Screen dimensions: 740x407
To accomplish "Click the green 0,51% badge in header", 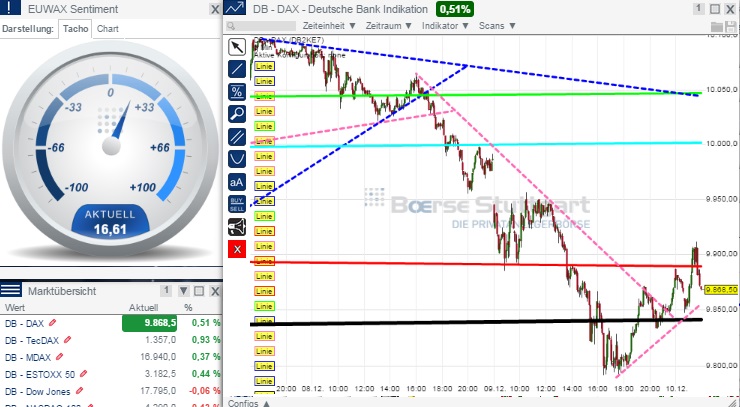I will (x=454, y=8).
